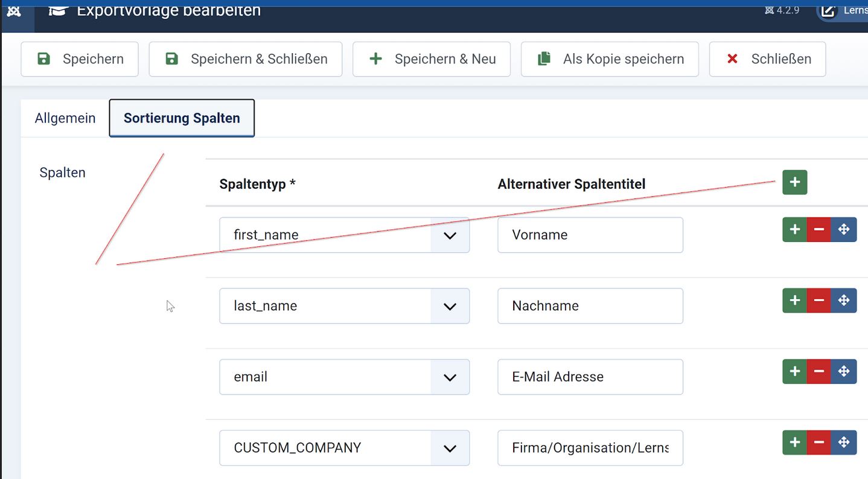Viewport: 868px width, 479px height.
Task: Click move handle for email row
Action: [x=844, y=372]
